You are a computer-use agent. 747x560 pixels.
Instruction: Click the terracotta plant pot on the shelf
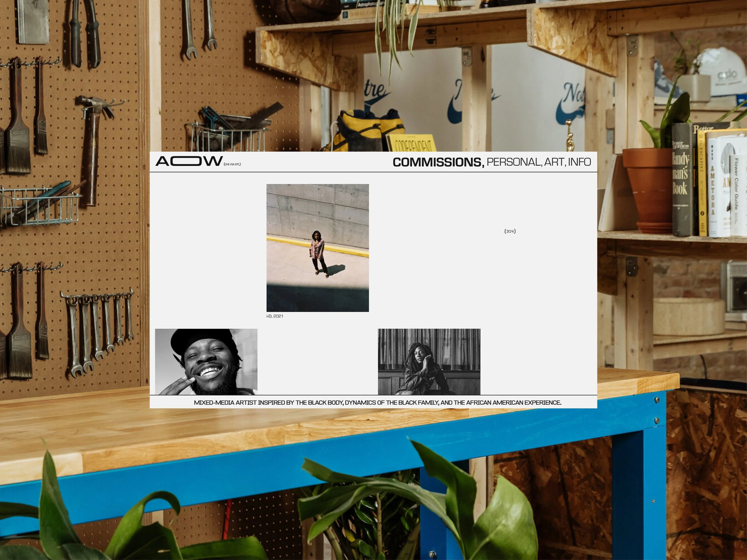(x=650, y=189)
